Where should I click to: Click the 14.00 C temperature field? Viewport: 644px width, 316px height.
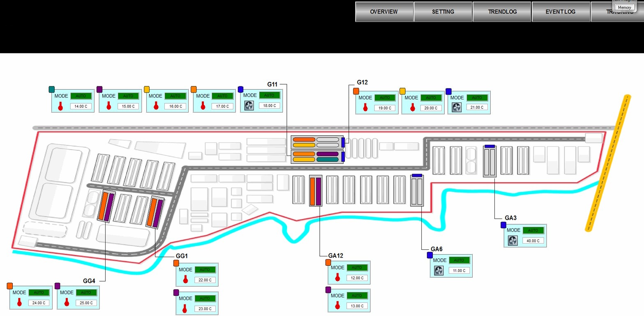point(81,106)
